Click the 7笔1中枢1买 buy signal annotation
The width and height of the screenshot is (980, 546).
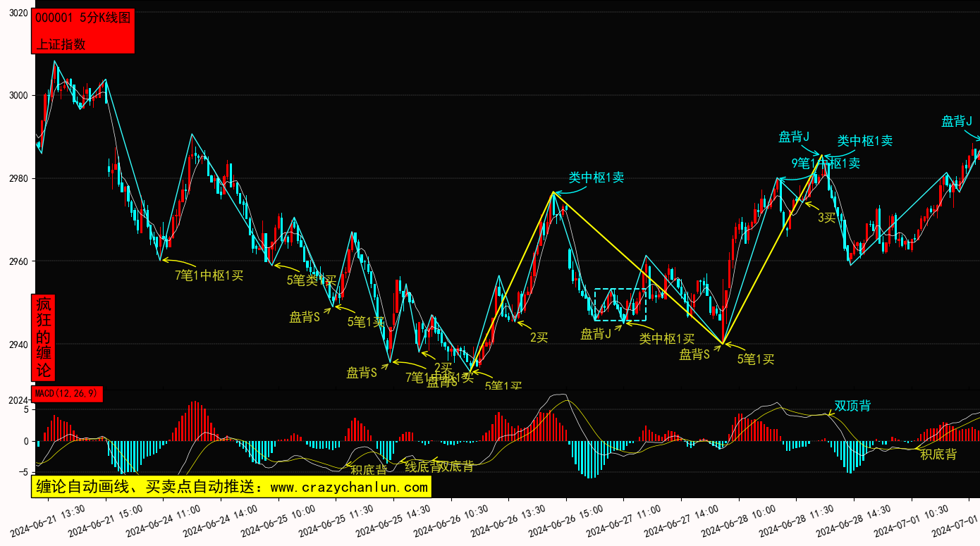coord(209,275)
